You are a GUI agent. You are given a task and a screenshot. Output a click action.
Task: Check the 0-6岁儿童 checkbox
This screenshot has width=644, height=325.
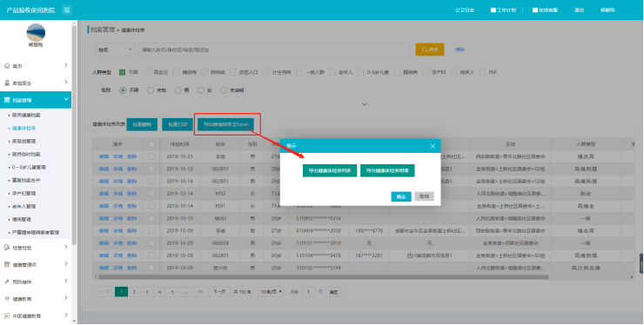pyautogui.click(x=360, y=72)
